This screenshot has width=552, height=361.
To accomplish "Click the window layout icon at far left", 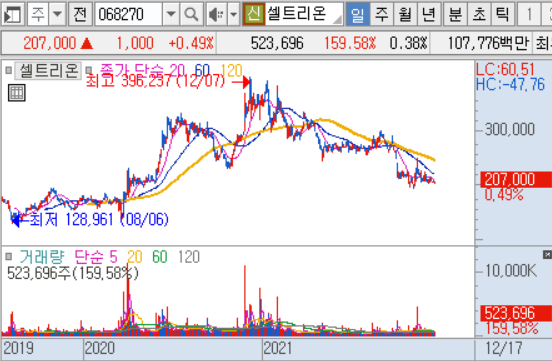I will tap(12, 14).
